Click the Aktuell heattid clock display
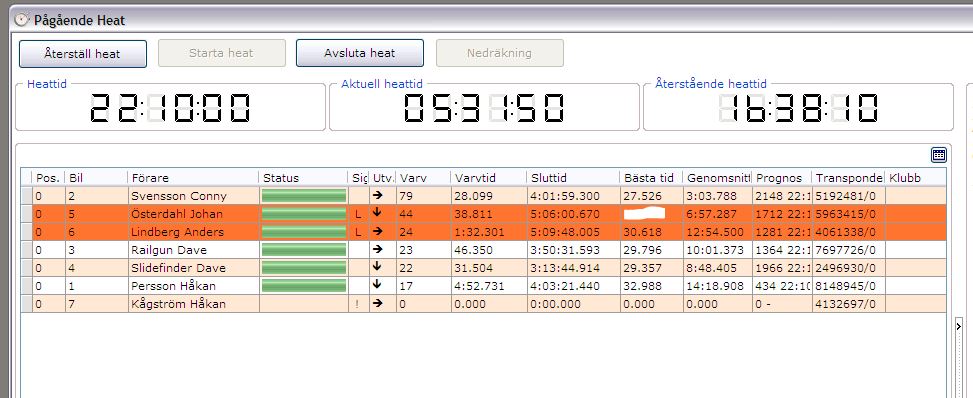Screen dimensions: 973x398 click(x=484, y=107)
